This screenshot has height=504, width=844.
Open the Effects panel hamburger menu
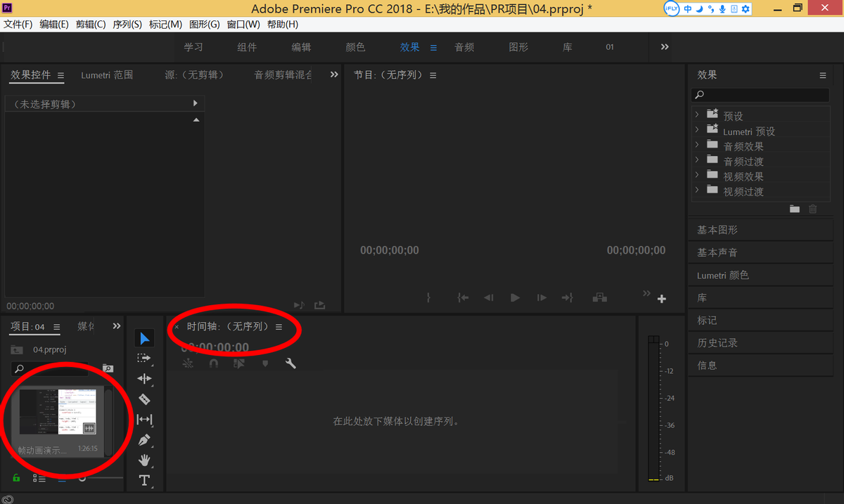click(823, 75)
